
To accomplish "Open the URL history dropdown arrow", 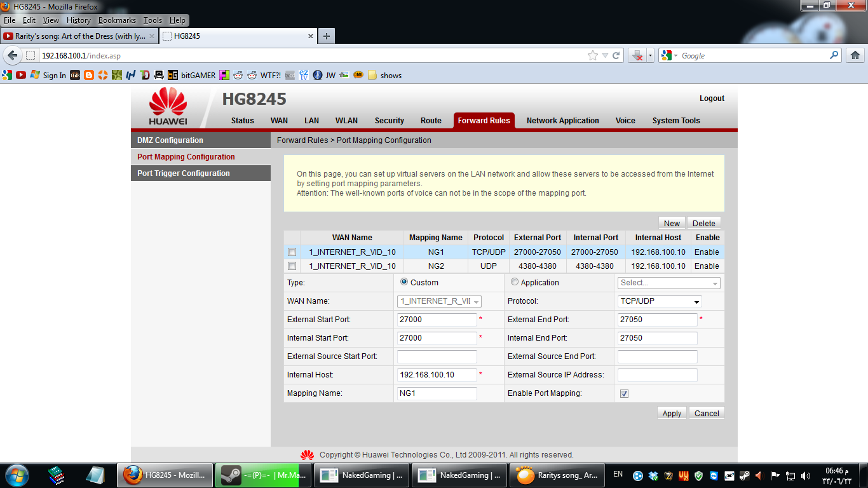I will click(x=605, y=56).
